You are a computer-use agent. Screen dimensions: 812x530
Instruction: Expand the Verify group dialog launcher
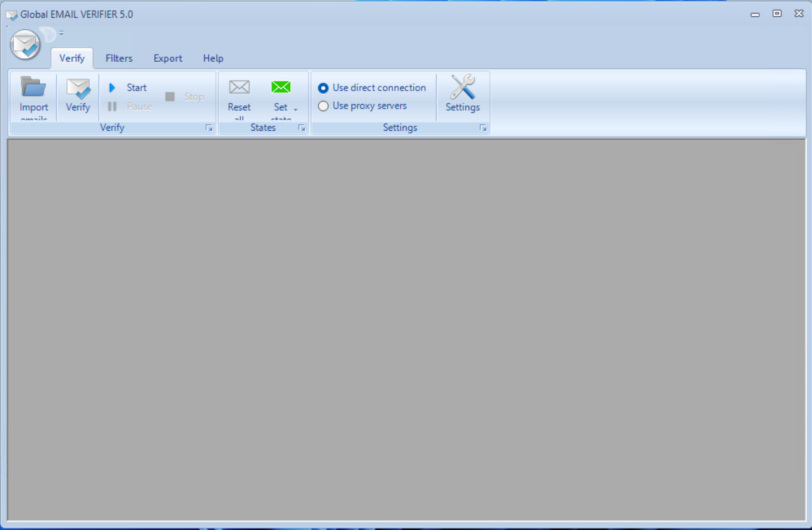[209, 128]
